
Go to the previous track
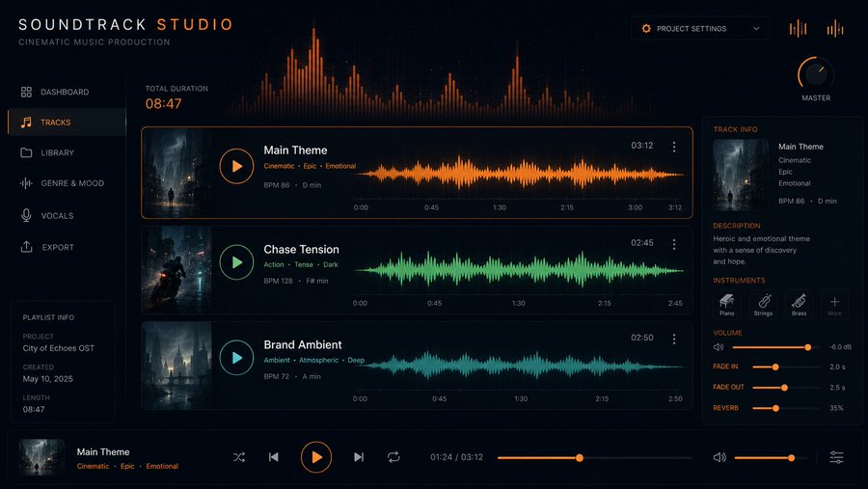pyautogui.click(x=274, y=457)
